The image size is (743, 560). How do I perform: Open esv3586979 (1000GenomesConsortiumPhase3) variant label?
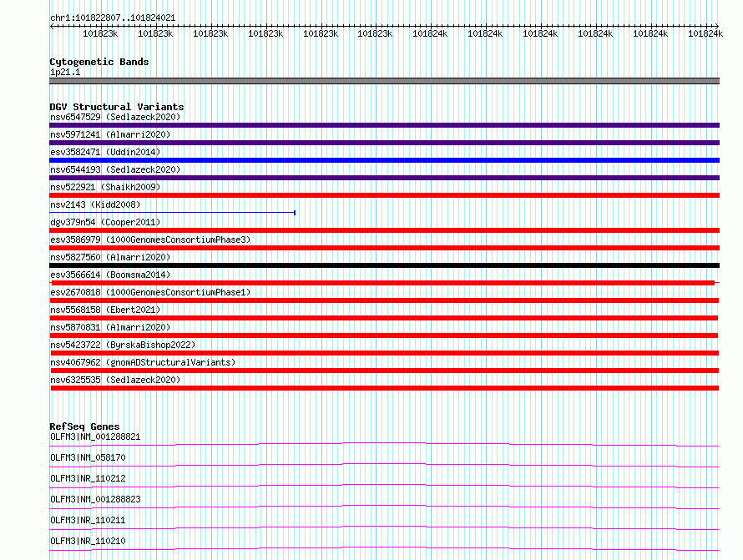[x=150, y=240]
